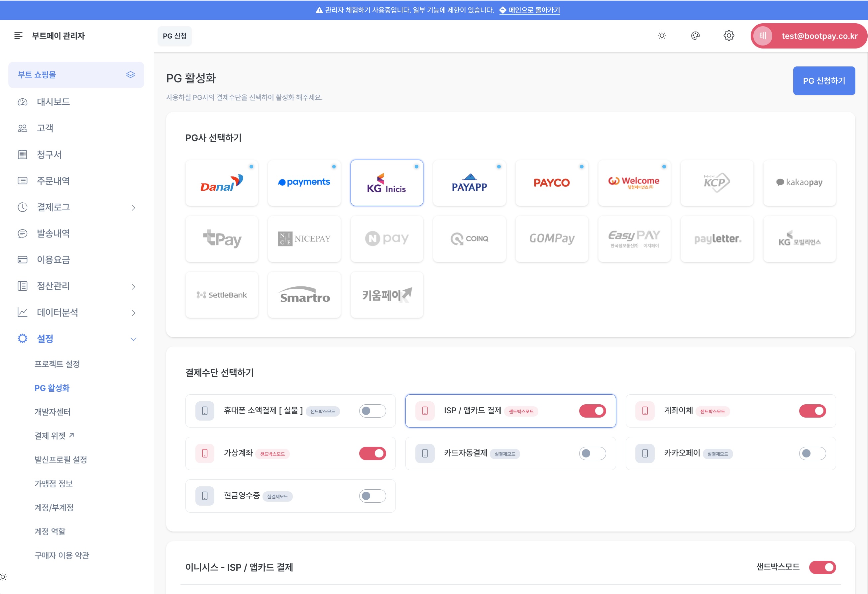Switch to the PG 신청 tab
868x594 pixels.
click(x=175, y=36)
